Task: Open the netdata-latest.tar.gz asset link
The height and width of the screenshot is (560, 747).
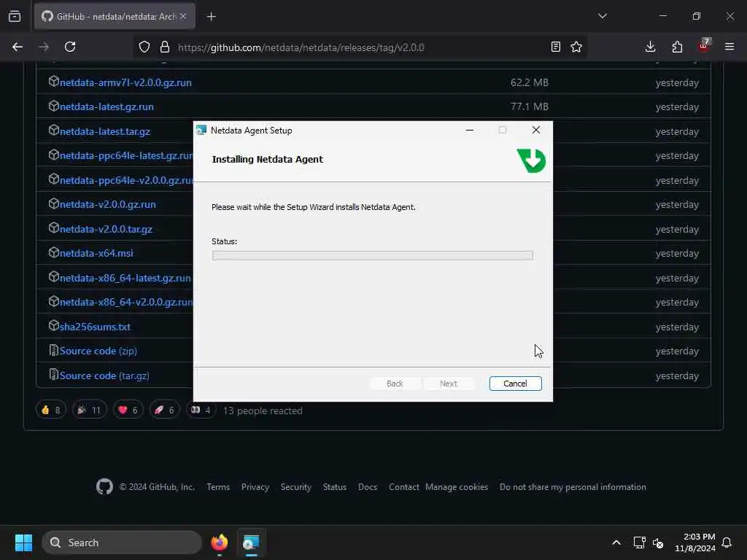Action: coord(105,131)
